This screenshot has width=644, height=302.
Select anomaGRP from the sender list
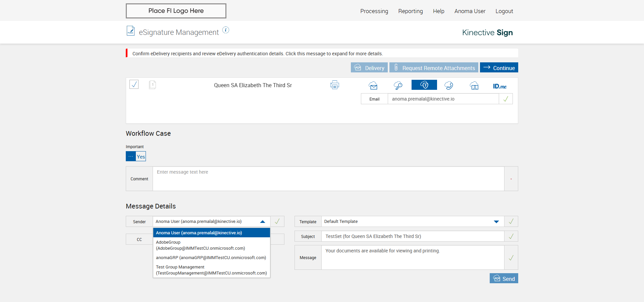pyautogui.click(x=211, y=258)
